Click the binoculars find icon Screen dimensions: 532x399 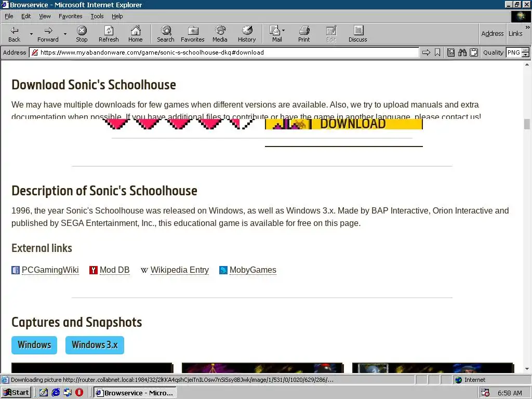point(462,52)
